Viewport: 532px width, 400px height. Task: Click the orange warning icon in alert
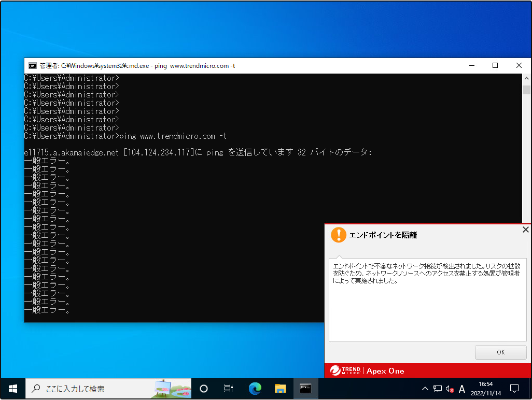[339, 235]
